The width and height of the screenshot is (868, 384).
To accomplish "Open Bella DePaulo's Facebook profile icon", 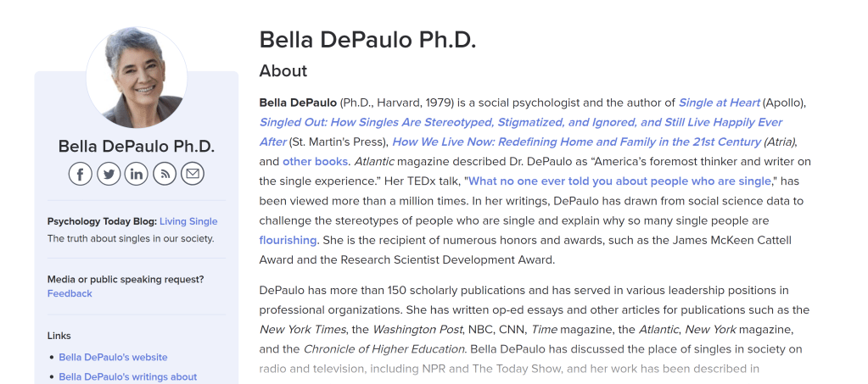I will (x=81, y=174).
